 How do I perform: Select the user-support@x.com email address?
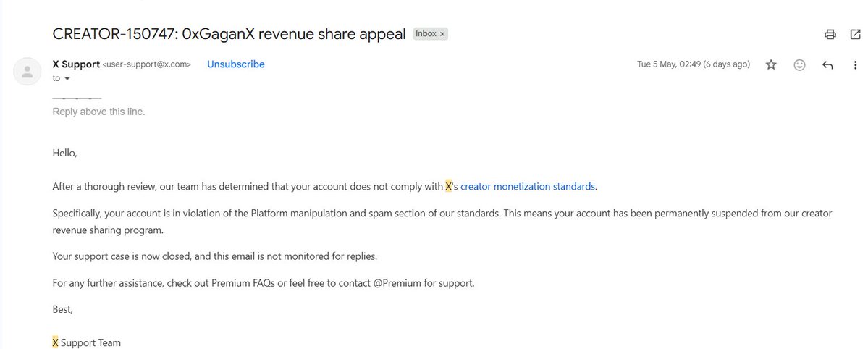tap(147, 65)
